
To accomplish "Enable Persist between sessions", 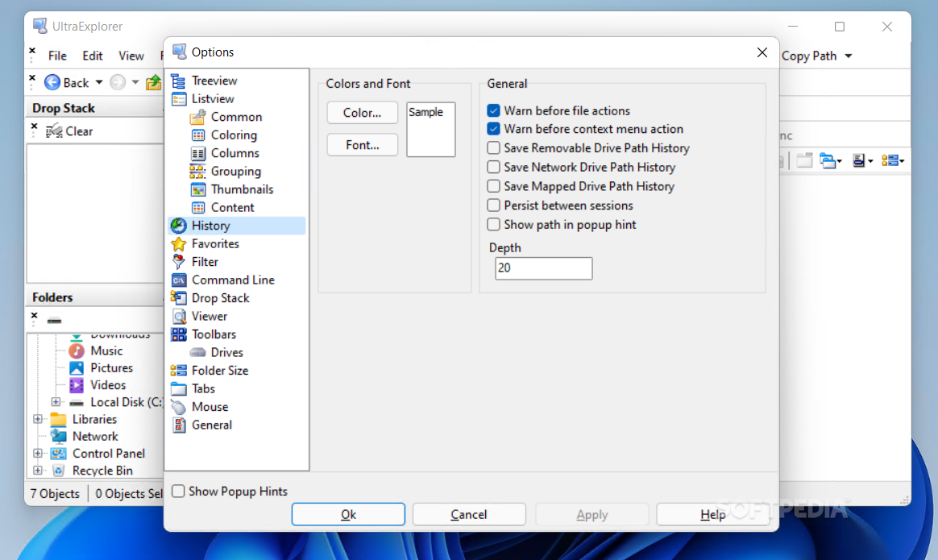I will point(493,205).
